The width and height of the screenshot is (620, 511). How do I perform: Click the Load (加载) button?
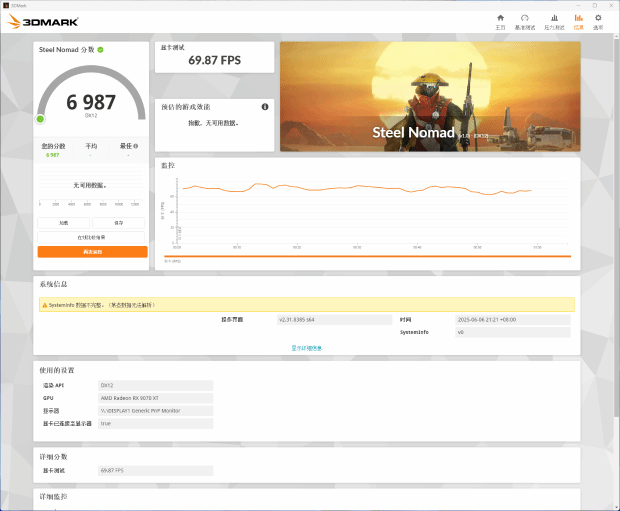tap(64, 223)
